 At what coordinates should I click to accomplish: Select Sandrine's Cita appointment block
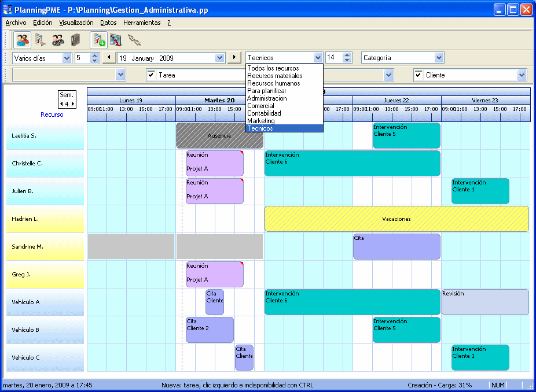click(397, 246)
